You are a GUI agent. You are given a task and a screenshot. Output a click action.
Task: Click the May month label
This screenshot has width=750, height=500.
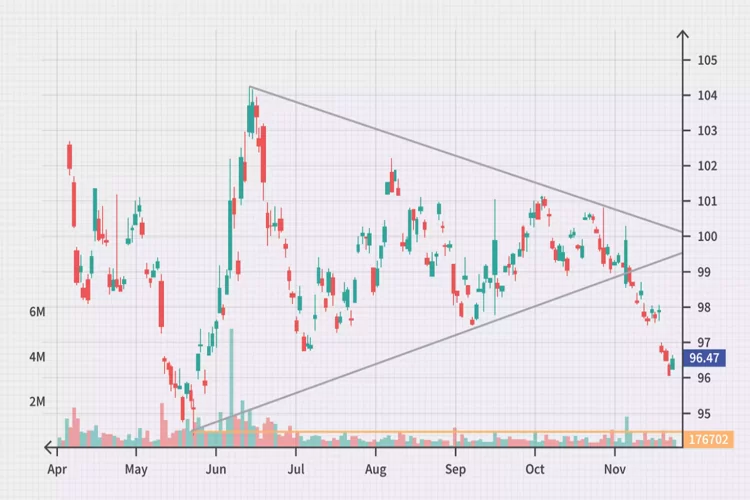click(x=136, y=469)
